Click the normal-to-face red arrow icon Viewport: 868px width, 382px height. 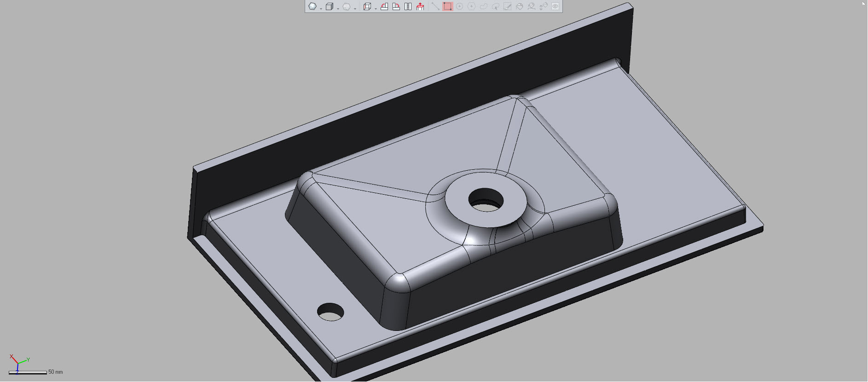420,6
